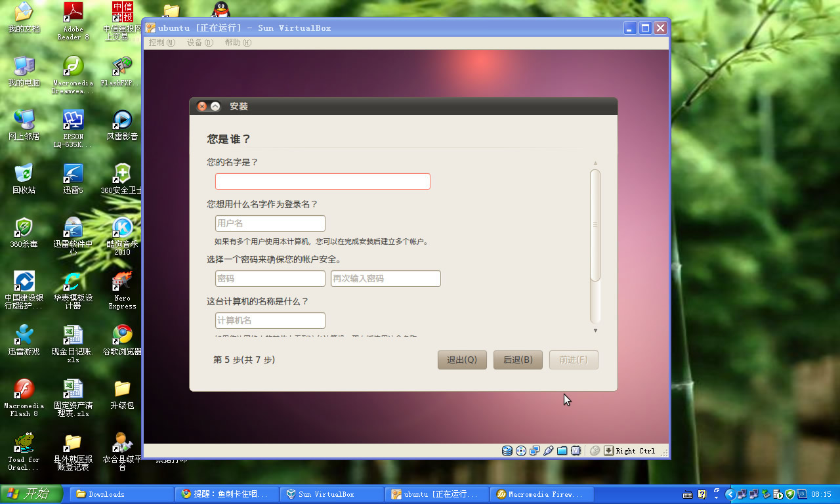Open the 控制(M) menu in VirtualBox
The width and height of the screenshot is (840, 504).
pos(161,43)
